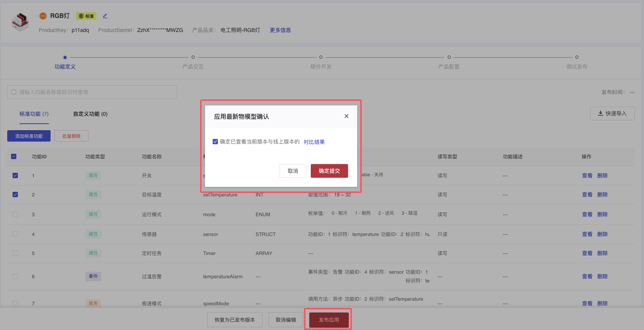Click 查看 for 运行模式 row
The image size is (644, 330).
point(587,214)
